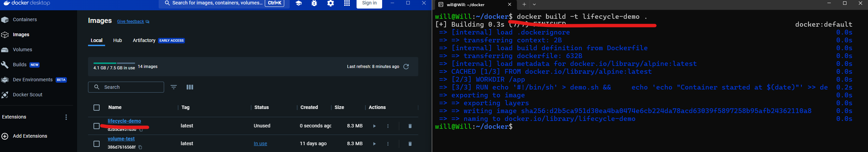Screen dimensions: 868x152
Task: Sort by the Tag column header
Action: tap(185, 107)
